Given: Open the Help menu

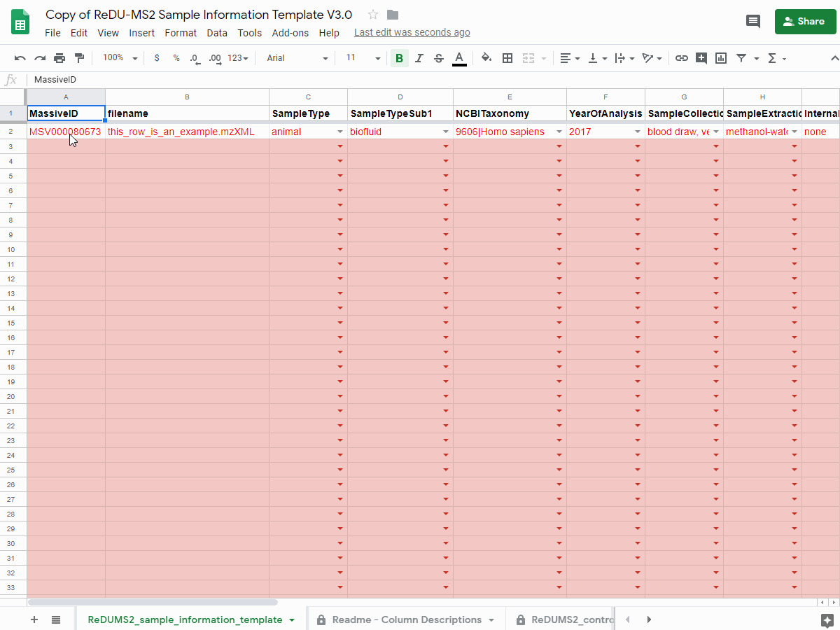Looking at the screenshot, I should click(329, 33).
